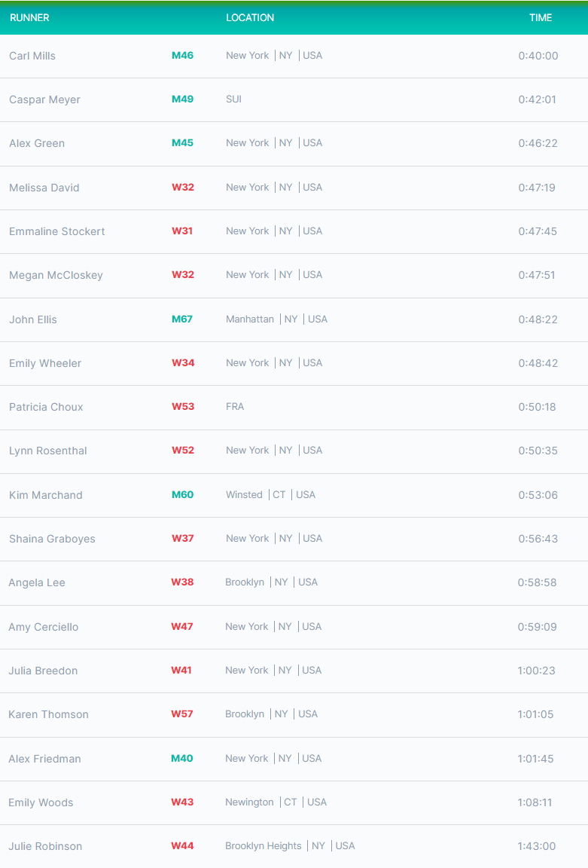Image resolution: width=588 pixels, height=868 pixels.
Task: Open runner Carl Mills' name
Action: click(x=32, y=56)
